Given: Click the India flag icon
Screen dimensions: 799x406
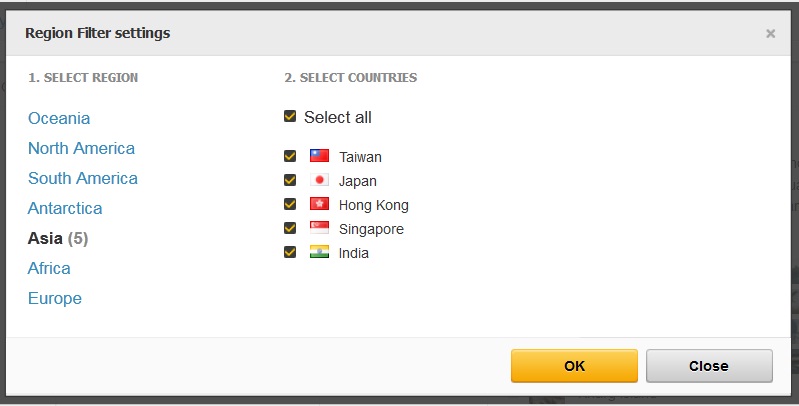Looking at the screenshot, I should pyautogui.click(x=319, y=252).
